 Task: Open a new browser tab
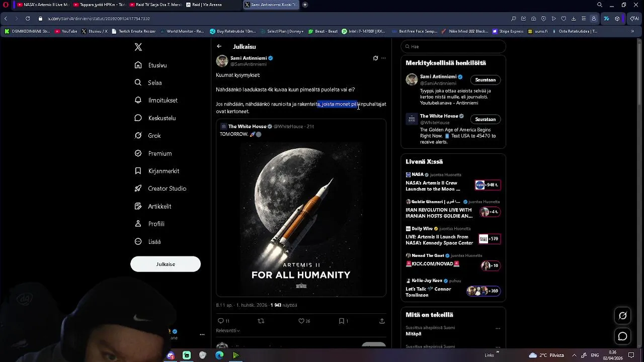click(x=305, y=5)
